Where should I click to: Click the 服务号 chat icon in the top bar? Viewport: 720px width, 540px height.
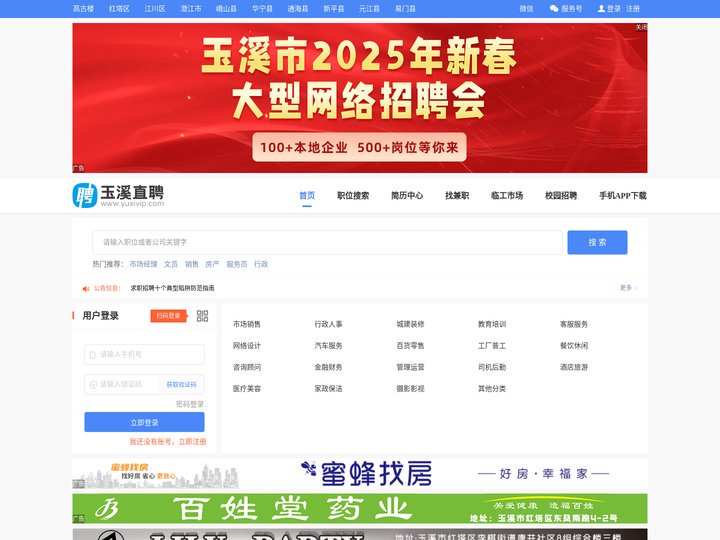(x=554, y=8)
